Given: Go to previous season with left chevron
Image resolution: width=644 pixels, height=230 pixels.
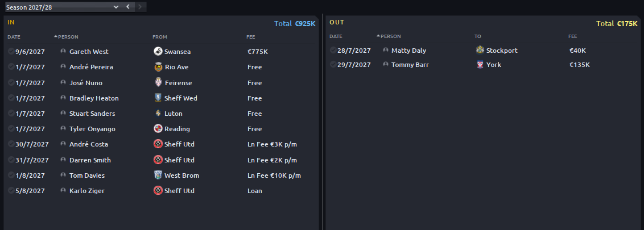Looking at the screenshot, I should coord(128,7).
